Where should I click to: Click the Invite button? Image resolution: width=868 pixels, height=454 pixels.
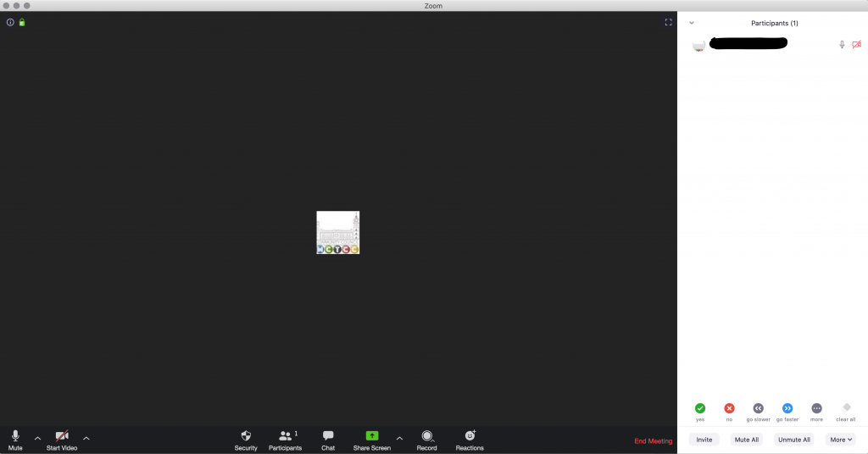coord(704,440)
